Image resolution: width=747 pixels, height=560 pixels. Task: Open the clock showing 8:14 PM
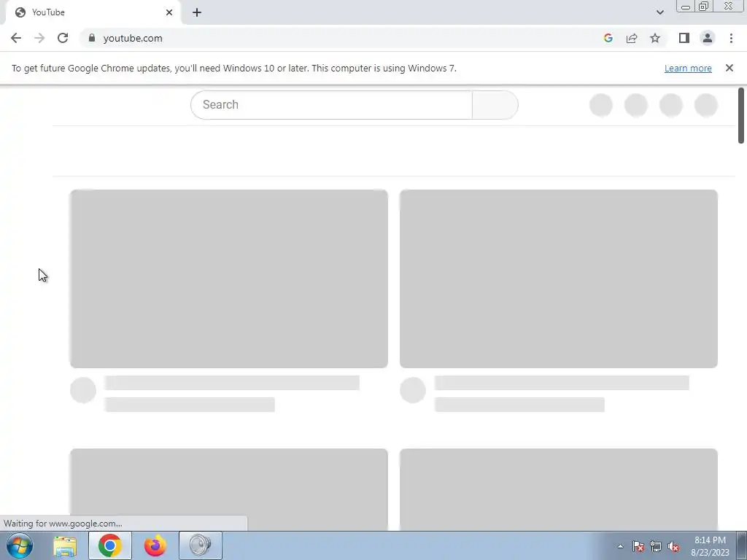pos(710,546)
